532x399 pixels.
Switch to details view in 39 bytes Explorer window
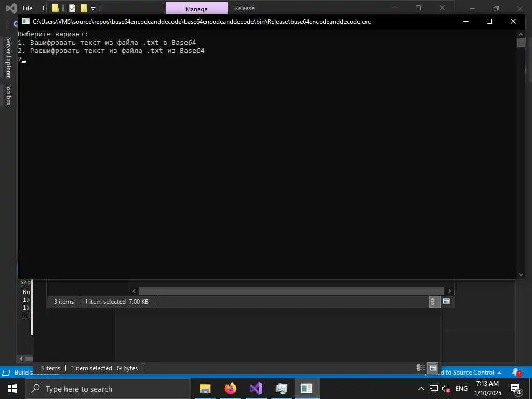(421, 368)
